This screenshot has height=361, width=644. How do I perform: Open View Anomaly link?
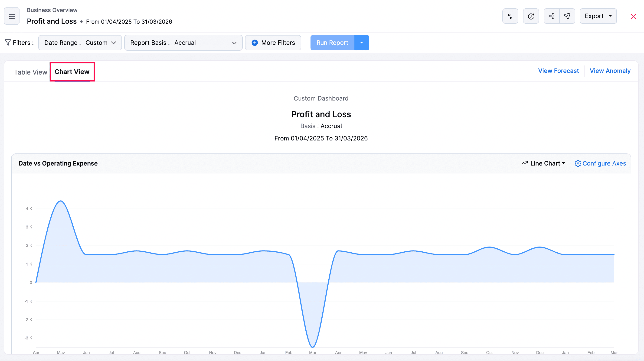610,71
